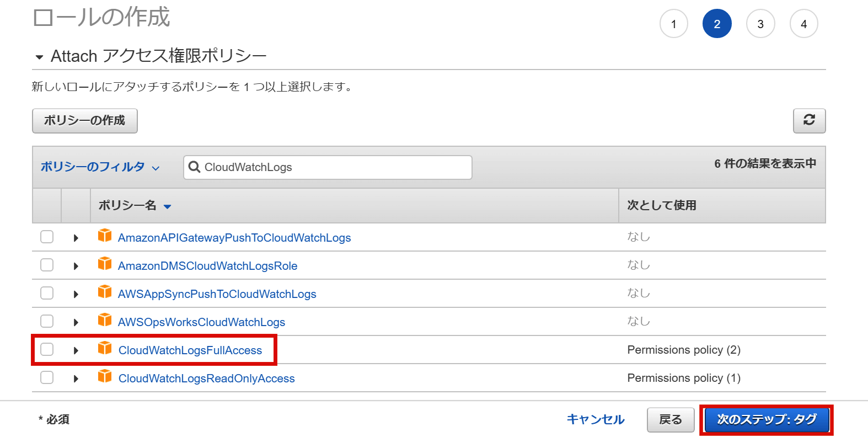Check the CloudWatchLogsFullAccess policy checkbox
The width and height of the screenshot is (868, 437).
(47, 349)
